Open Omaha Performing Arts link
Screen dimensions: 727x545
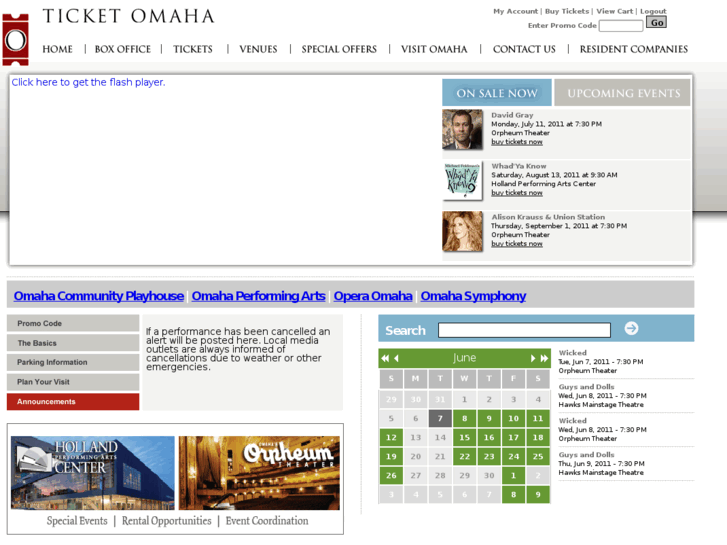258,296
